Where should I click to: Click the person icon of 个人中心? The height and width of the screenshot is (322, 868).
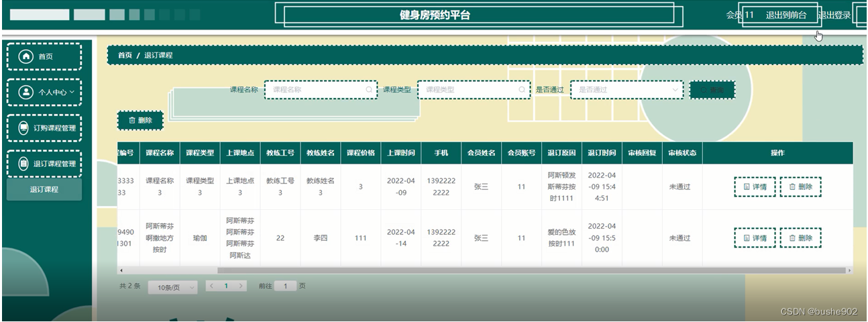pyautogui.click(x=26, y=93)
